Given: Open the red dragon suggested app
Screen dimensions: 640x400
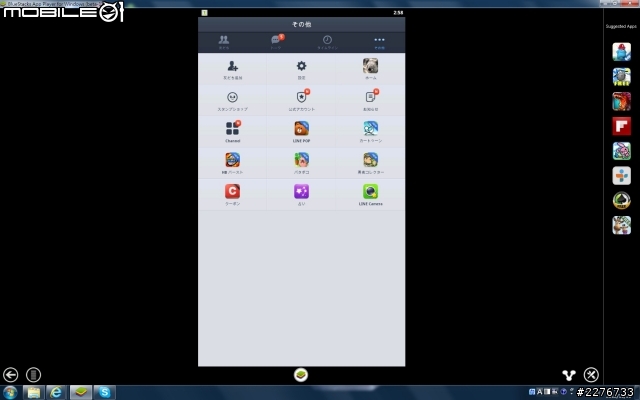Looking at the screenshot, I should [x=621, y=101].
